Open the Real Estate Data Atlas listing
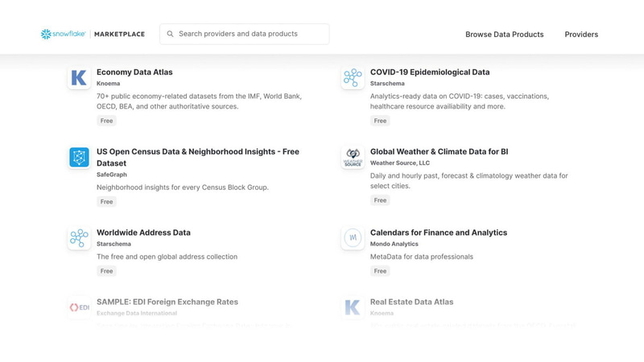 coord(411,302)
